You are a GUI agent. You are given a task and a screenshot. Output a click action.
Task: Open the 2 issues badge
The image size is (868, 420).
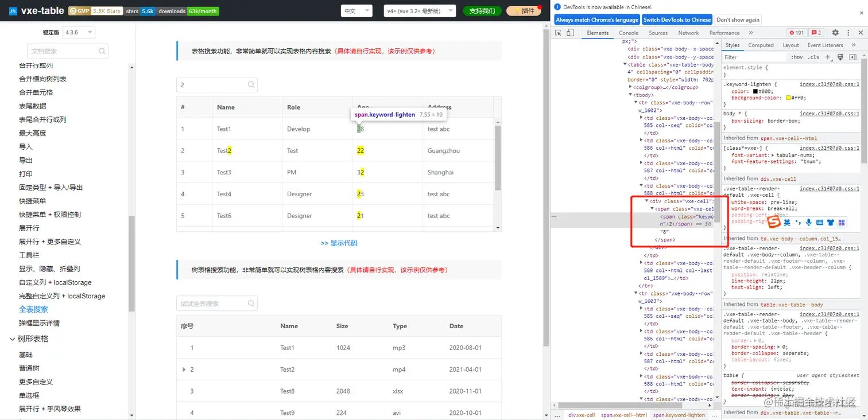click(816, 33)
